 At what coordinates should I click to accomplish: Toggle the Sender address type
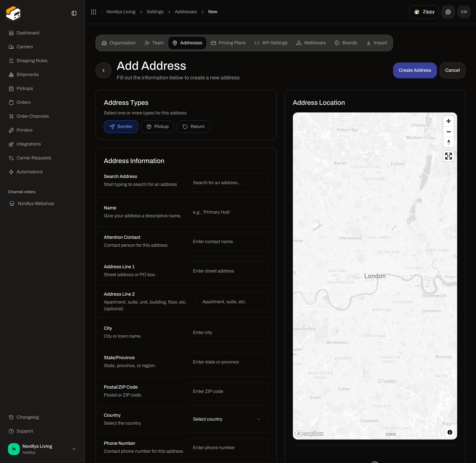(121, 127)
